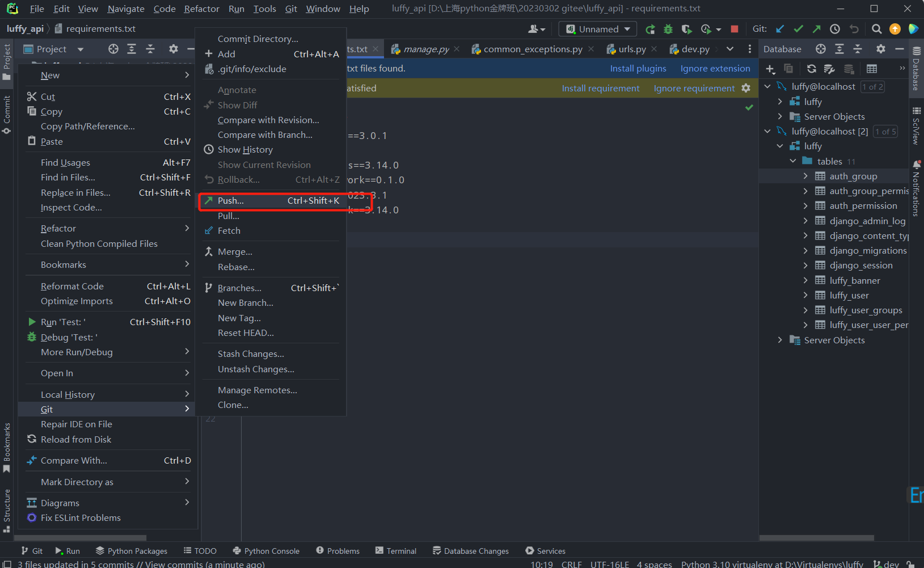Click the Run green arrow toolbar icon
924x568 pixels.
click(651, 29)
